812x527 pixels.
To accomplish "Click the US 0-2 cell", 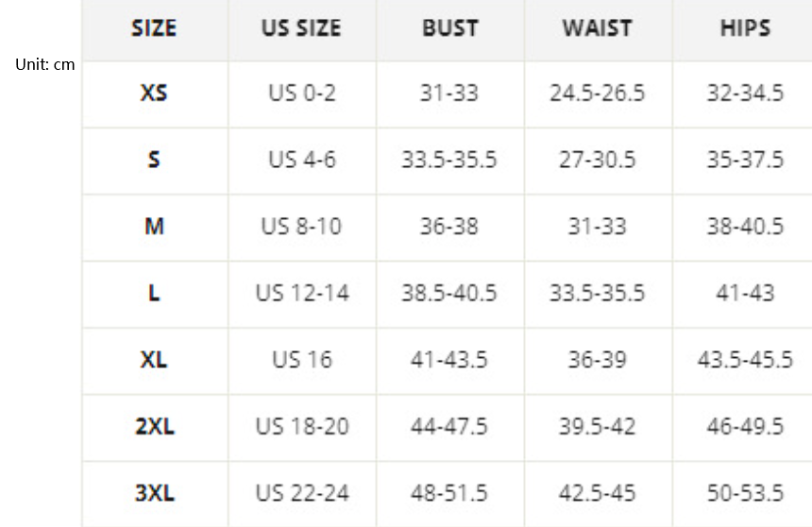I will 301,93.
